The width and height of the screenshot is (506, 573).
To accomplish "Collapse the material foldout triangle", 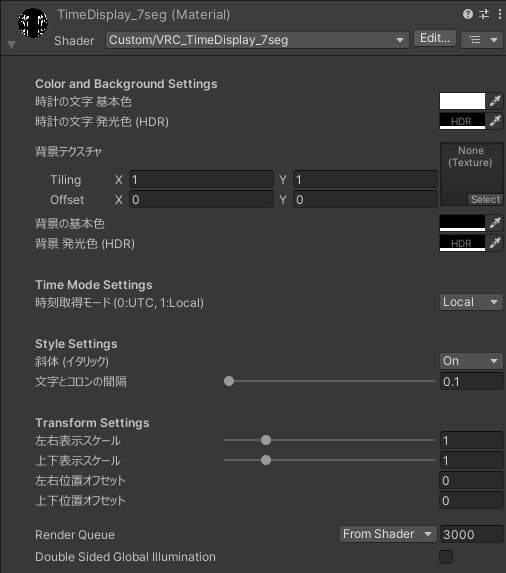I will click(12, 45).
